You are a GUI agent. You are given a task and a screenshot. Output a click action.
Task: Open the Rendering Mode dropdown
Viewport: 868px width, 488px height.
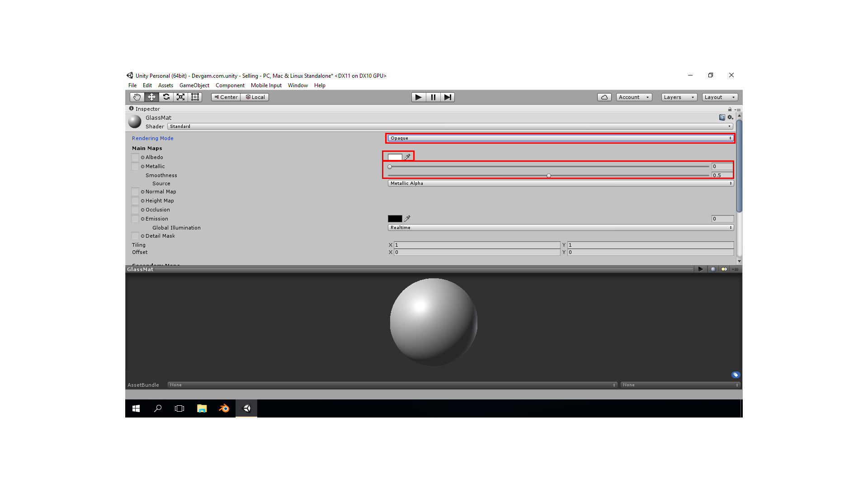[560, 138]
